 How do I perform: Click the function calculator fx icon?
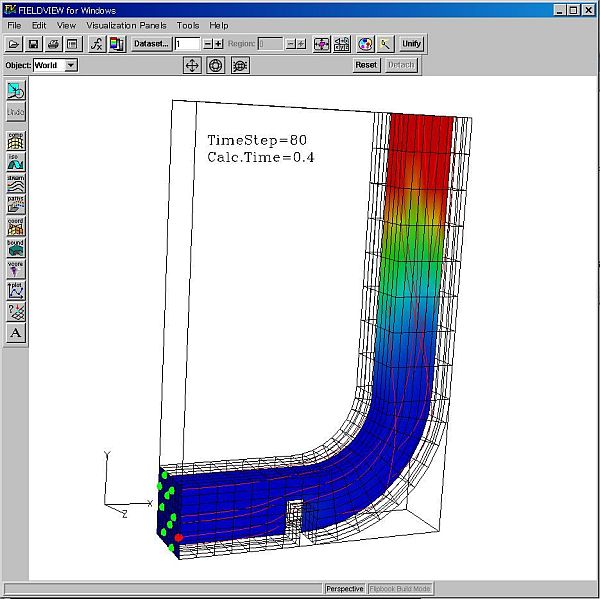tap(97, 44)
